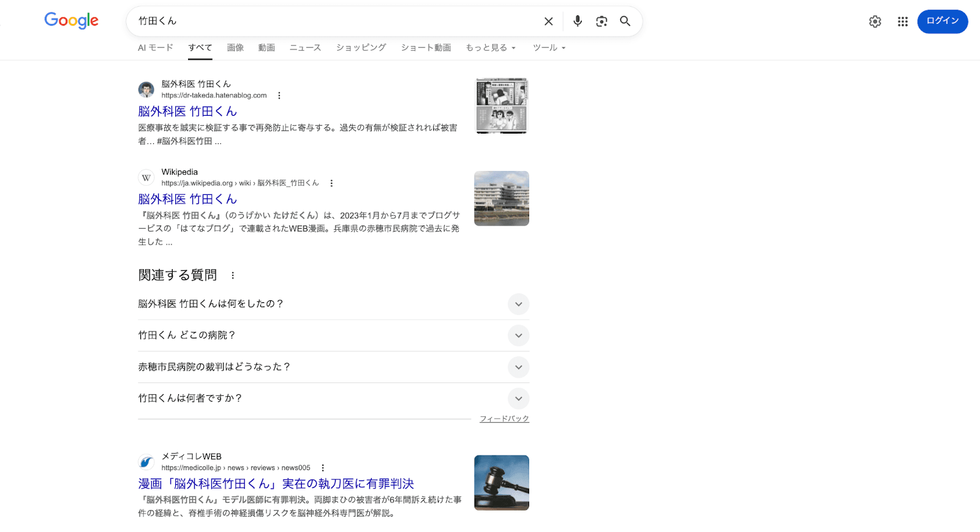This screenshot has height=532, width=980.
Task: Switch to the ショッピング tab
Action: [361, 48]
